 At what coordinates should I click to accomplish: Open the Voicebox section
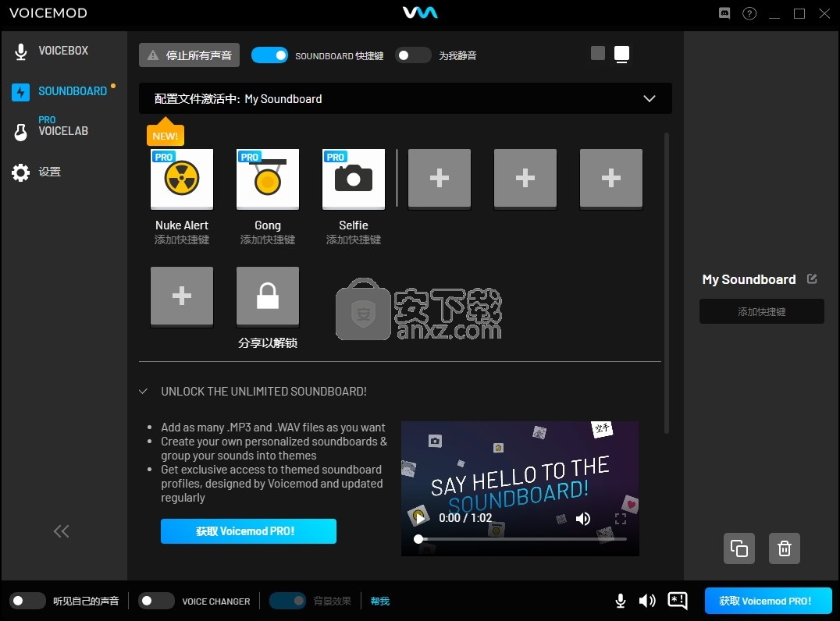click(63, 51)
